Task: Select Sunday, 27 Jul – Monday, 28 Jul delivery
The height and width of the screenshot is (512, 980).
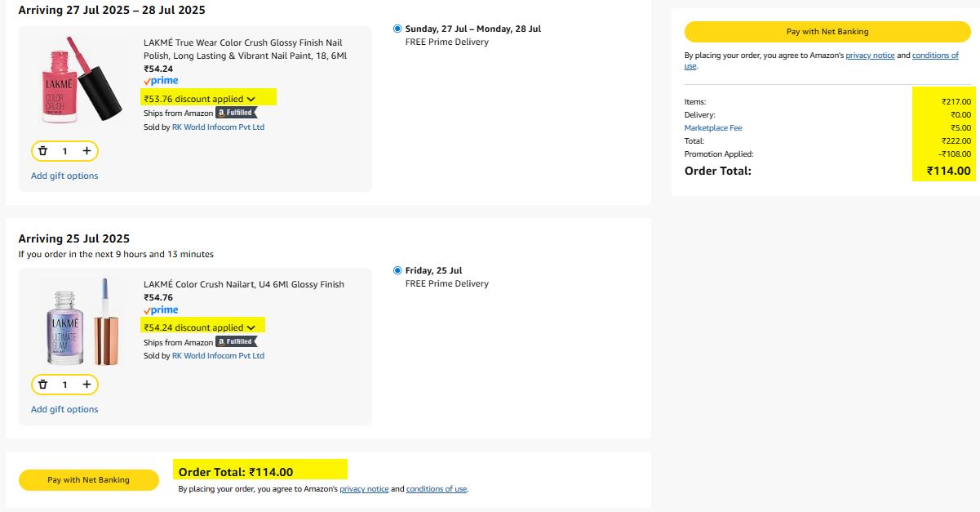Action: pos(397,29)
